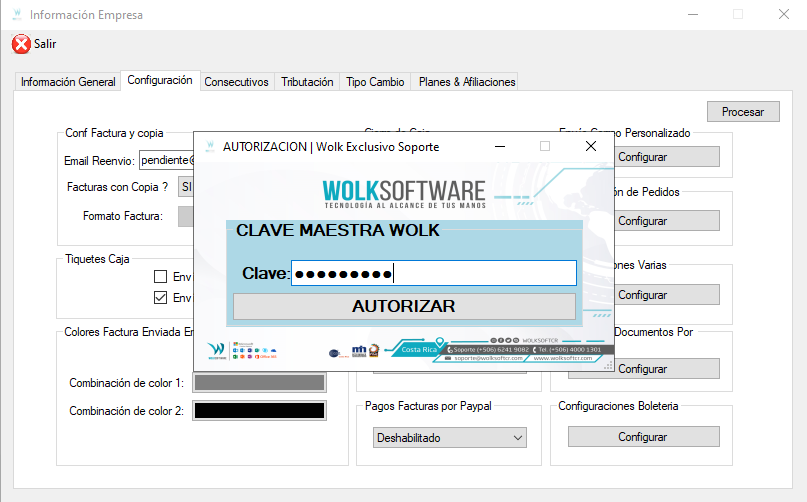Screen dimensions: 807x502
Task: Switch to Planes & Afiliaciones tab
Action: [467, 82]
